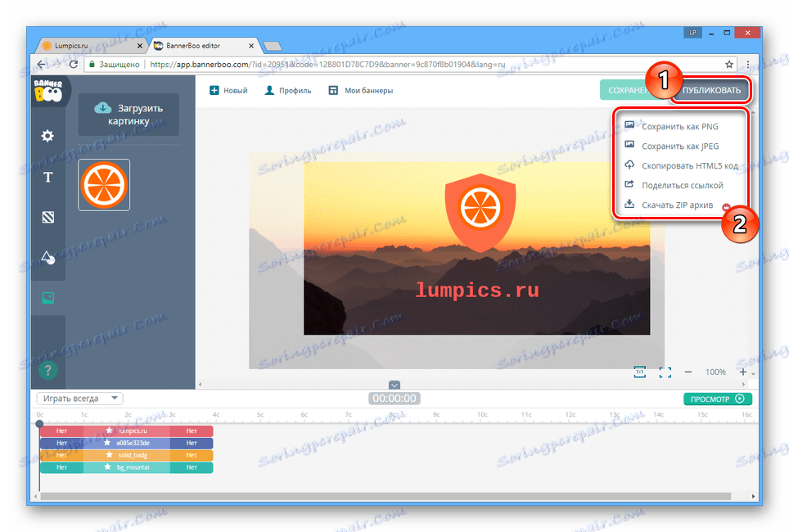
Task: Click the 100% zoom value
Action: click(x=715, y=372)
